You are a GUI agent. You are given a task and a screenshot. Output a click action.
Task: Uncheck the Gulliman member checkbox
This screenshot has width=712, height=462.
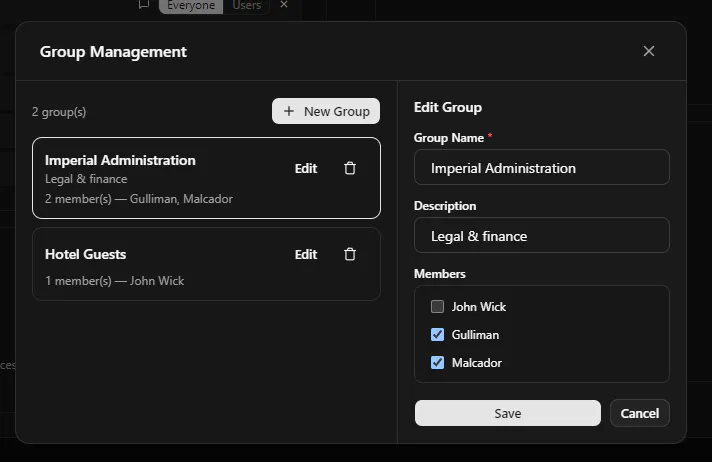[437, 335]
